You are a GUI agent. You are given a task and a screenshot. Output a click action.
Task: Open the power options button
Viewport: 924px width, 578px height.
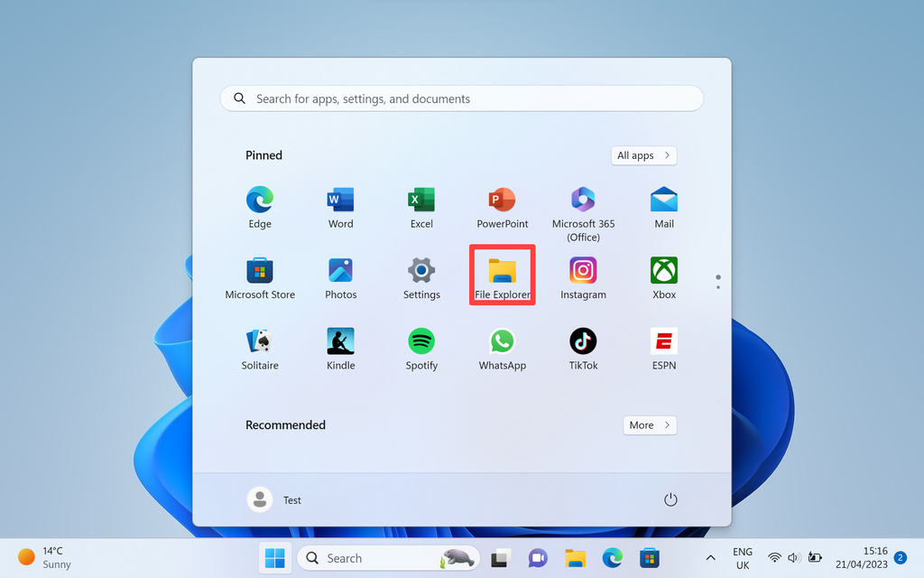tap(670, 499)
